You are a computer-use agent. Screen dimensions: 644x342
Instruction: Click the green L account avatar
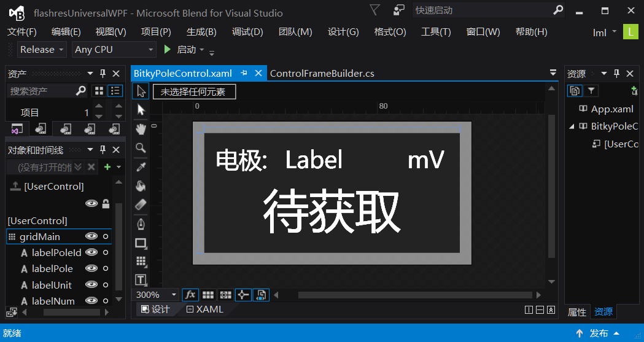630,32
